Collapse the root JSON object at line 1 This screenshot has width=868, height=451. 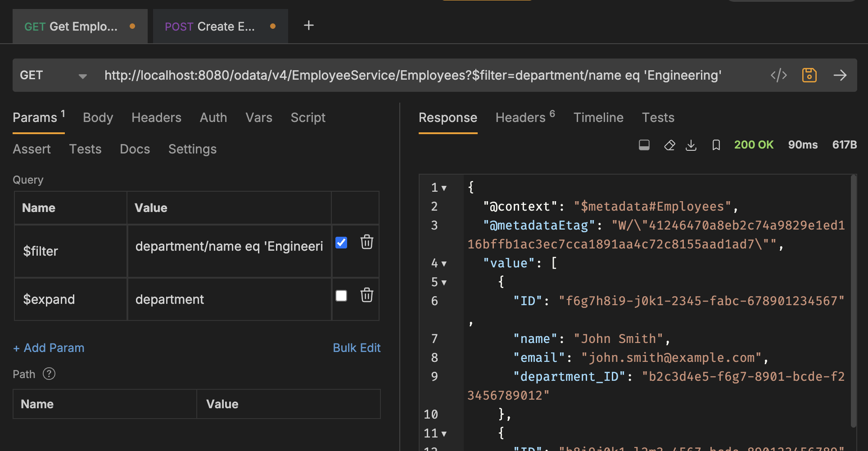[x=444, y=188]
